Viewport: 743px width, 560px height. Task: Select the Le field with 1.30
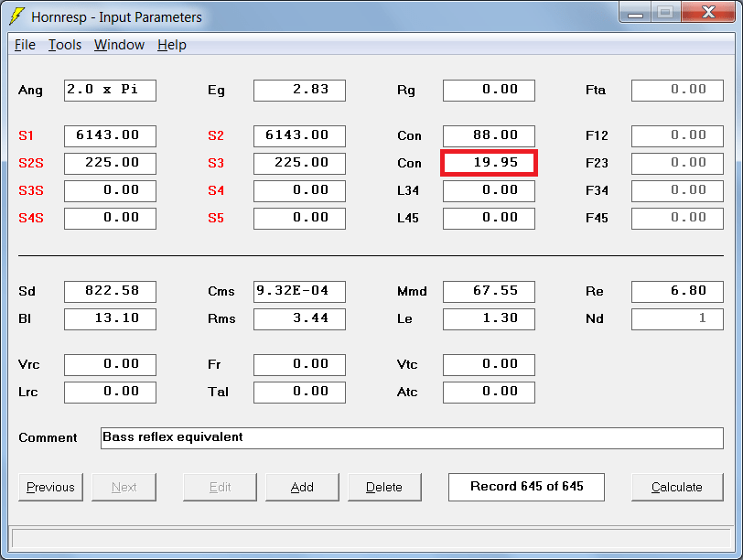[x=489, y=319]
